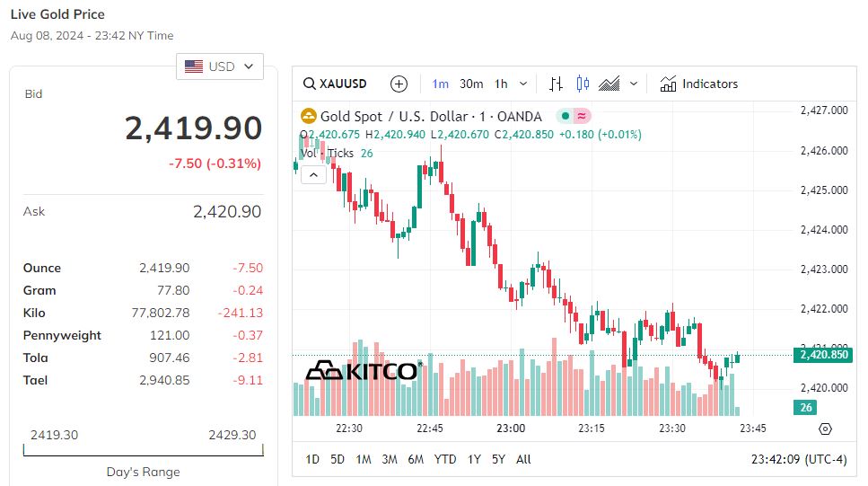
Task: Switch chart range to 5D
Action: pyautogui.click(x=338, y=459)
